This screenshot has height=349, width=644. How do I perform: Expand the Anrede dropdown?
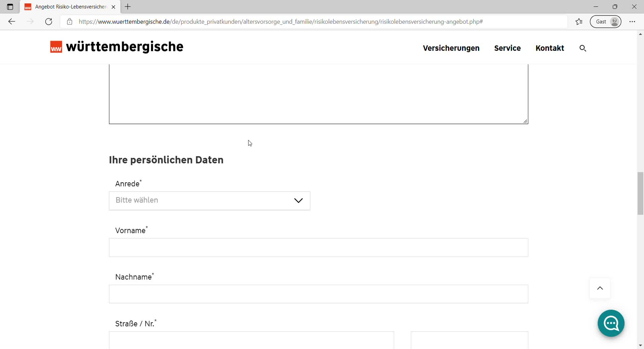coord(210,201)
